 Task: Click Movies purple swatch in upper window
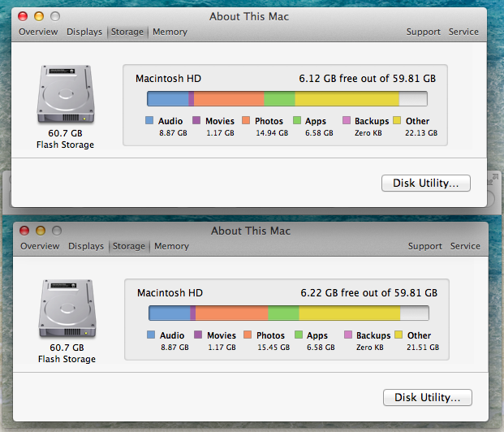196,120
